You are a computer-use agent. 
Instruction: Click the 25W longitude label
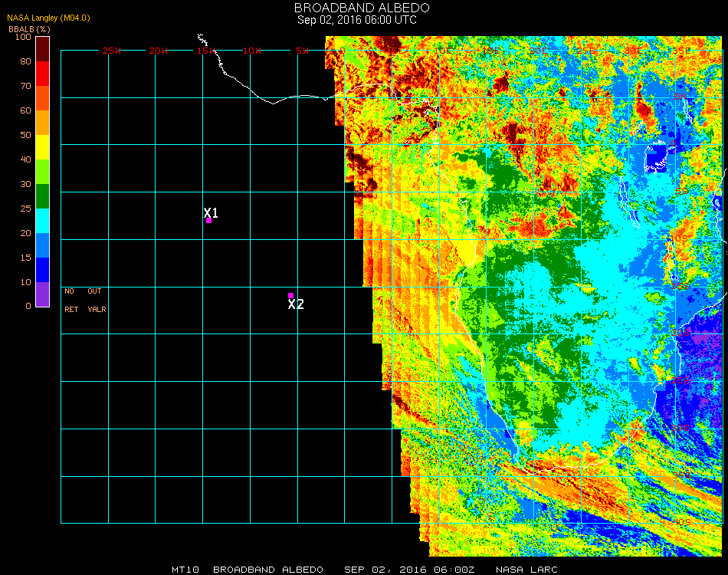click(112, 51)
